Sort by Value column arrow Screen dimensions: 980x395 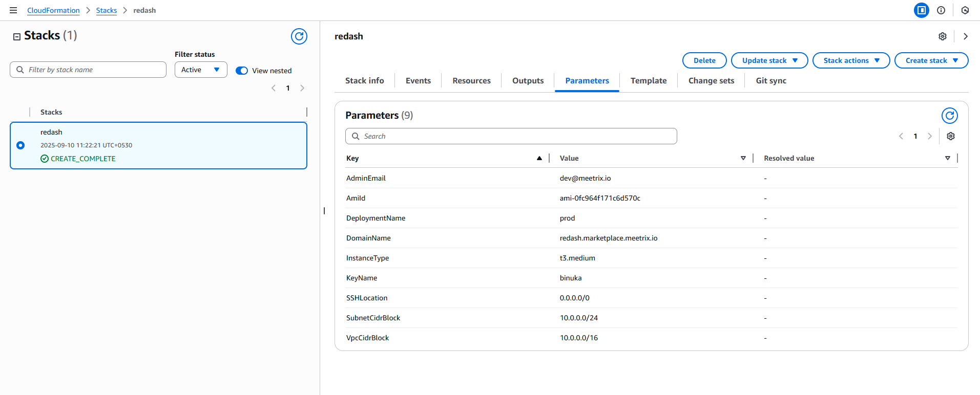point(743,158)
